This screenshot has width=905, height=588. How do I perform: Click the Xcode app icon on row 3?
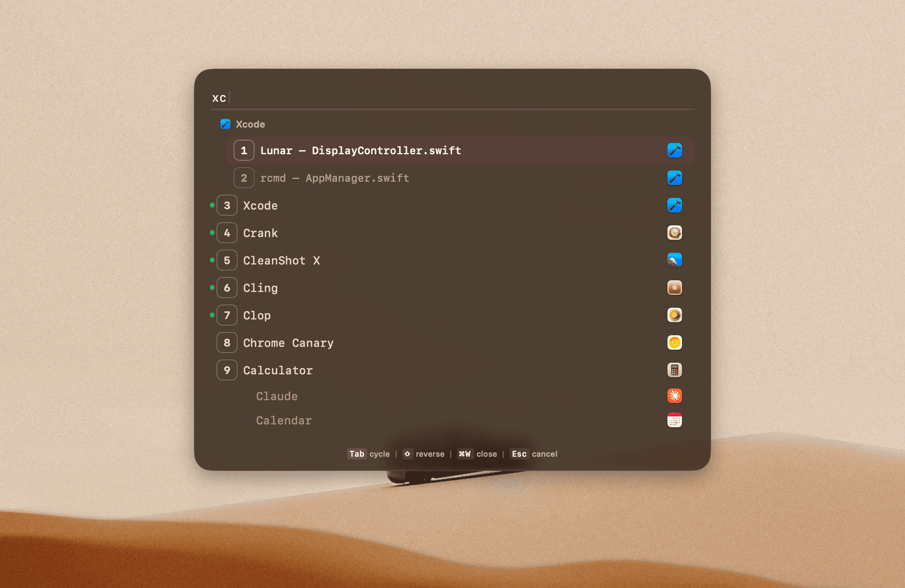point(675,205)
